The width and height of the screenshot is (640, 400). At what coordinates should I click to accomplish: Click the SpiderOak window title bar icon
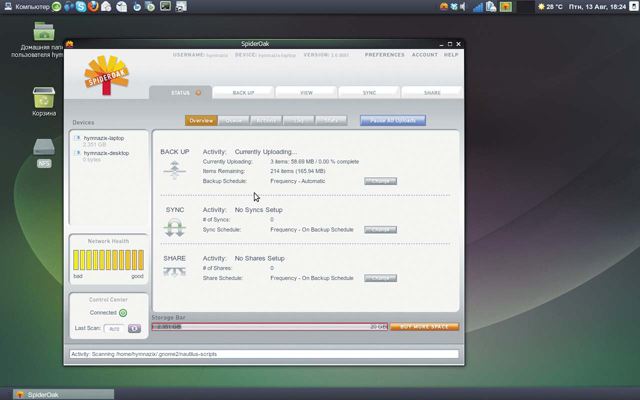click(69, 44)
